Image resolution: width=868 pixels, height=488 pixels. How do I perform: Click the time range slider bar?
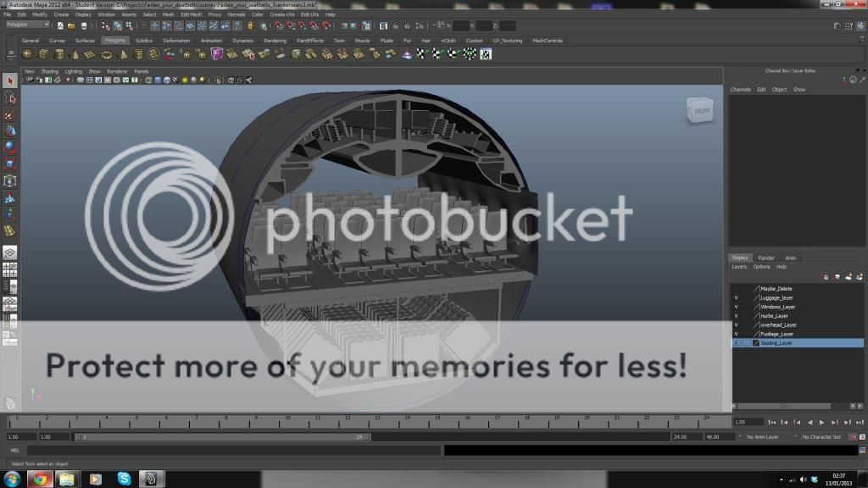220,437
